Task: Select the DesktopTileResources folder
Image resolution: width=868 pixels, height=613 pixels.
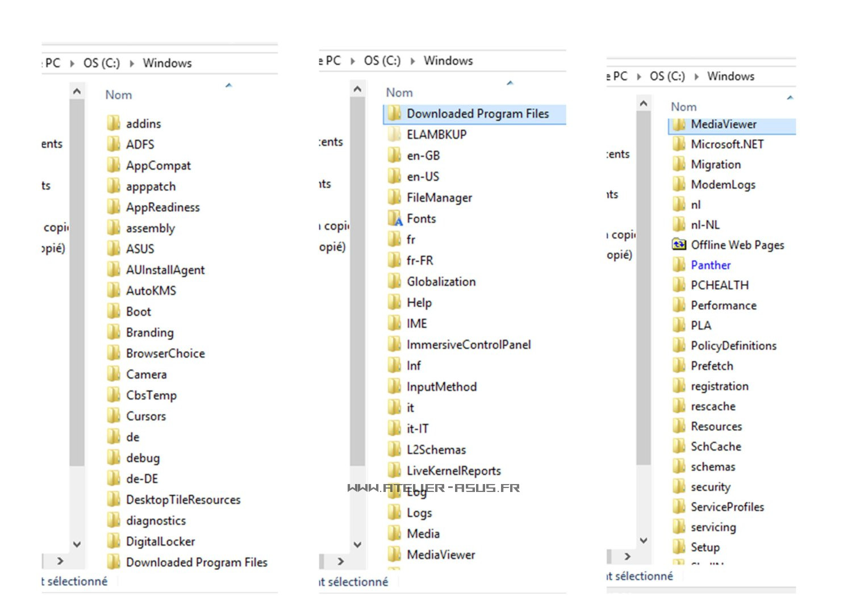Action: 183,500
